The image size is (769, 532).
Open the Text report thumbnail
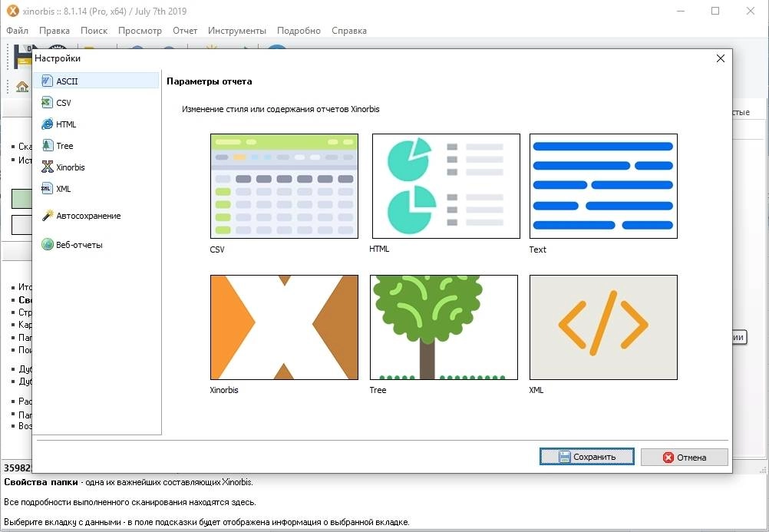(603, 186)
